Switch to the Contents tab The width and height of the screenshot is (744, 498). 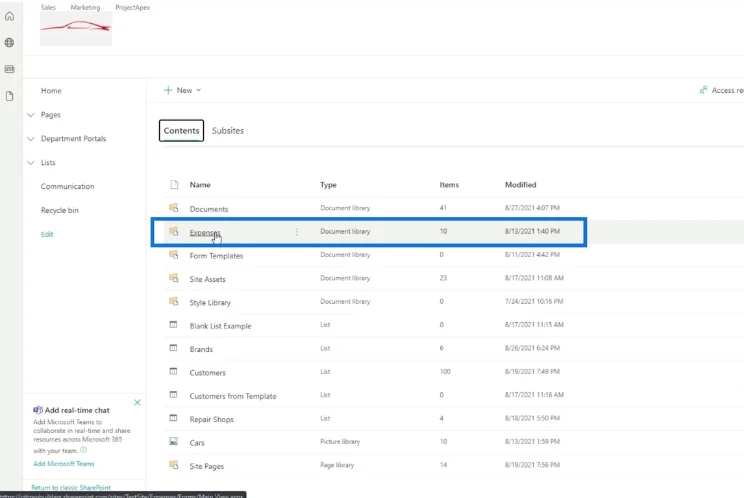click(x=181, y=130)
